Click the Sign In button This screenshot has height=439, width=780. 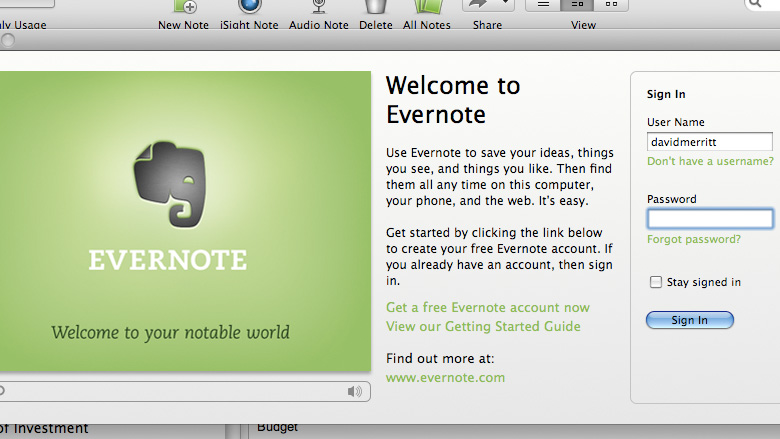689,320
